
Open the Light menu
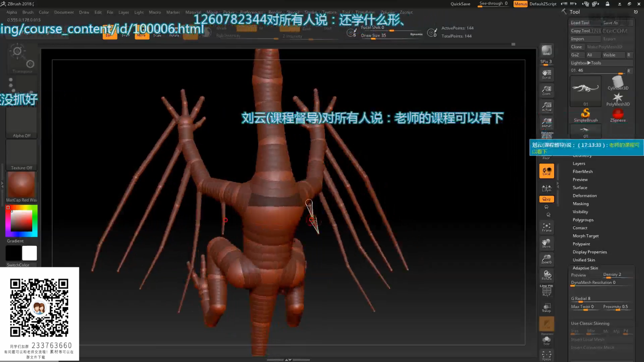pos(139,12)
